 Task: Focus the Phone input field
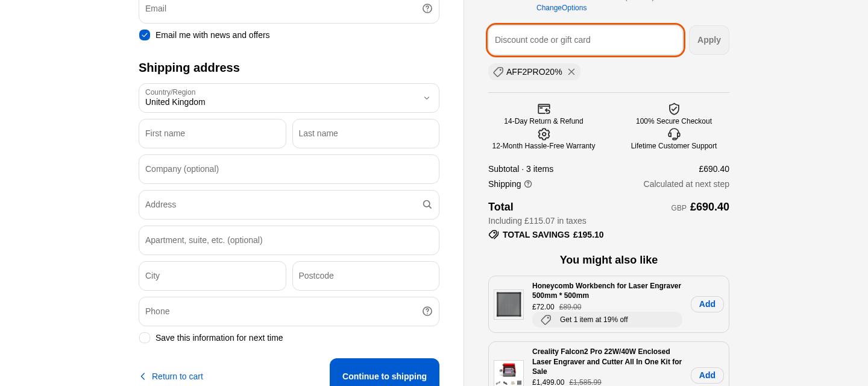tap(289, 311)
